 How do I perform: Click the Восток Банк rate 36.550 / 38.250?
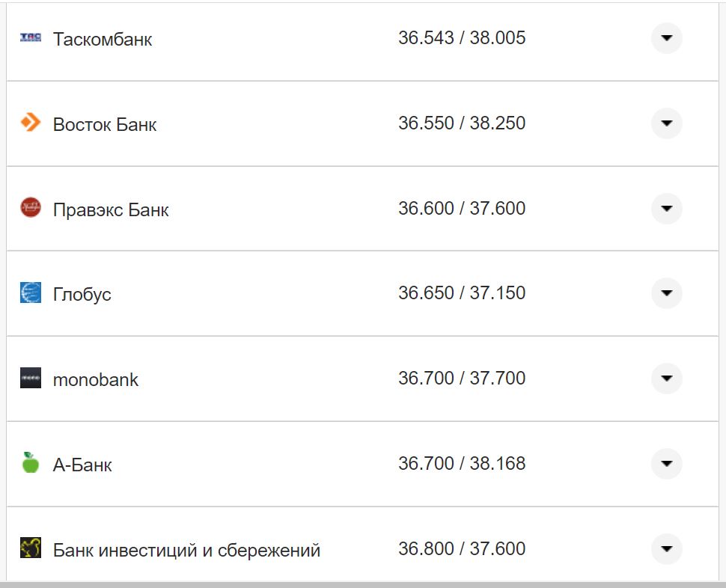[x=462, y=123]
